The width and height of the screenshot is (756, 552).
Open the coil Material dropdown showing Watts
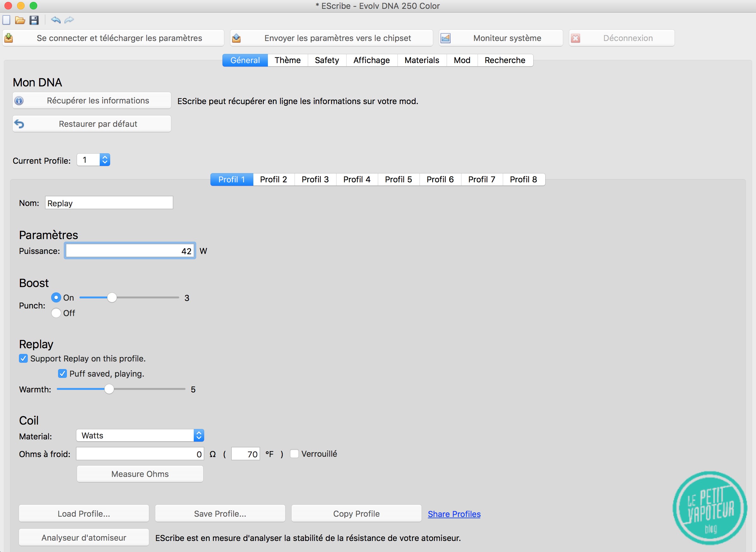(140, 436)
